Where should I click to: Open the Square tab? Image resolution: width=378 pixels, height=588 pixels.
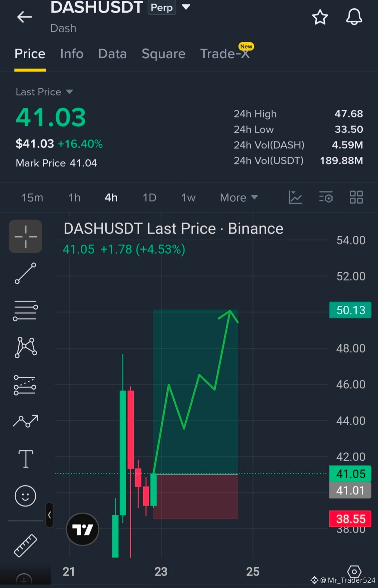point(163,54)
